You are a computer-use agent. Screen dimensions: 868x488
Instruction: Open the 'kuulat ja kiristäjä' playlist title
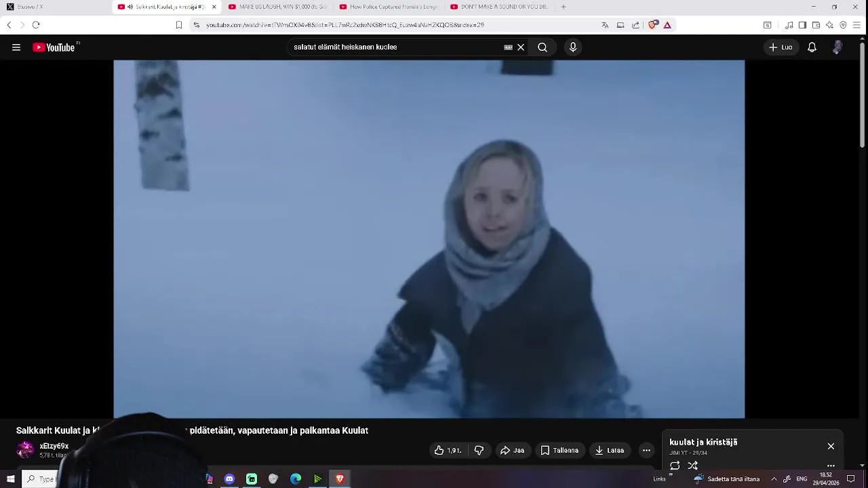[x=703, y=442]
